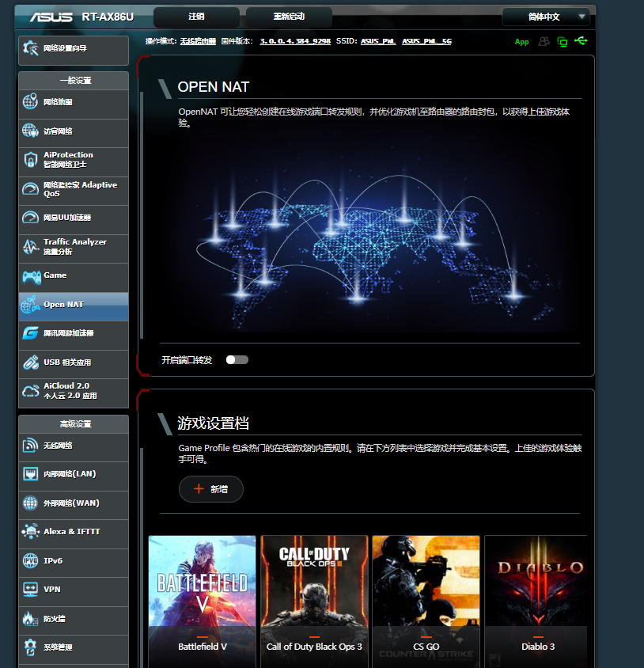Click the Adaptive QoS gauge icon
Viewport: 644px width, 668px height.
point(30,188)
